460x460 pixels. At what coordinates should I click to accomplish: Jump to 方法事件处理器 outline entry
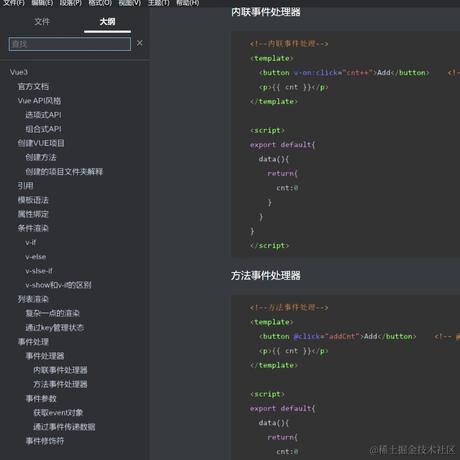coord(60,384)
